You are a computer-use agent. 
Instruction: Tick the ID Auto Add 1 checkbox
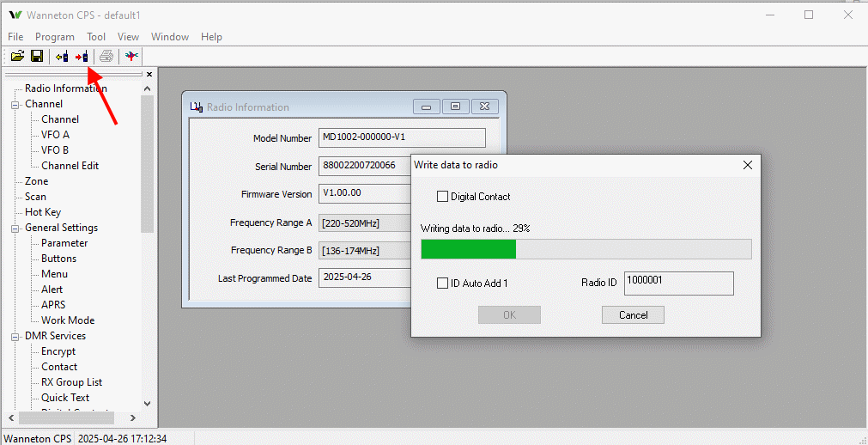(x=442, y=283)
